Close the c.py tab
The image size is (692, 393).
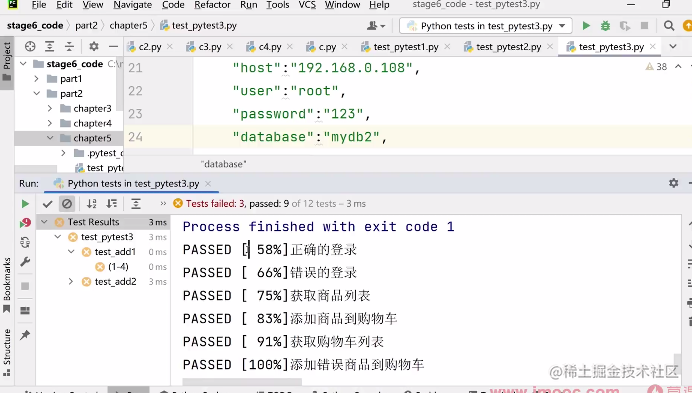(344, 46)
